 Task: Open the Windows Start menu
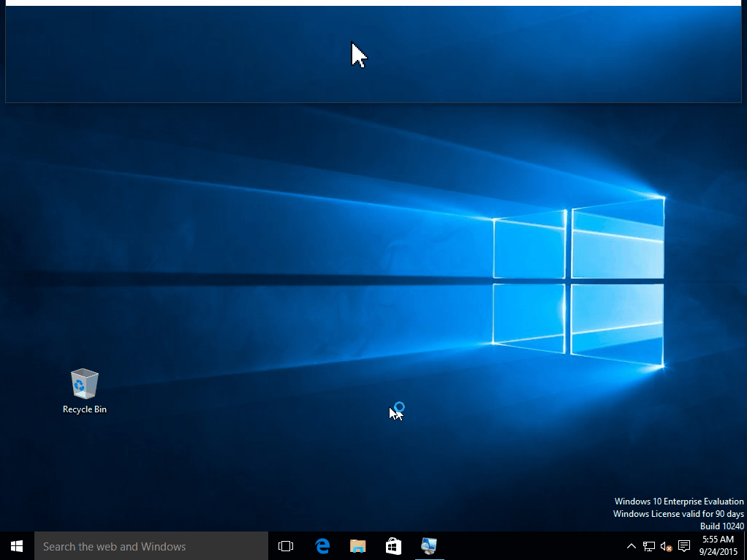[x=17, y=546]
